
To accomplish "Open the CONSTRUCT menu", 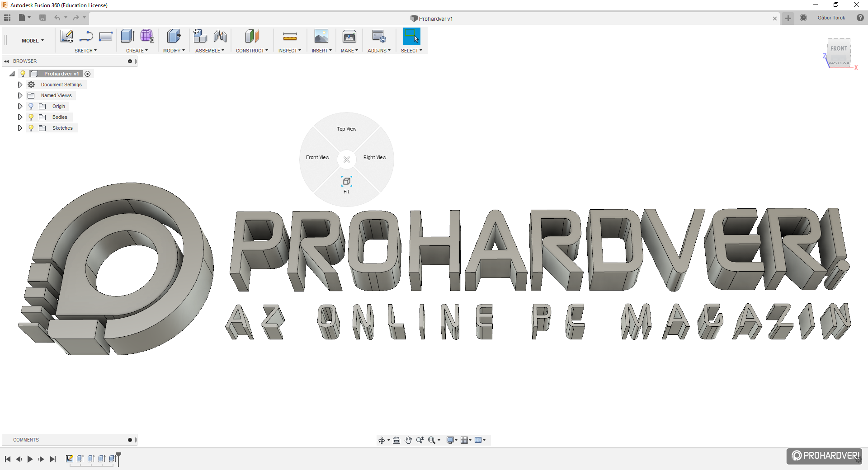I will [x=252, y=51].
